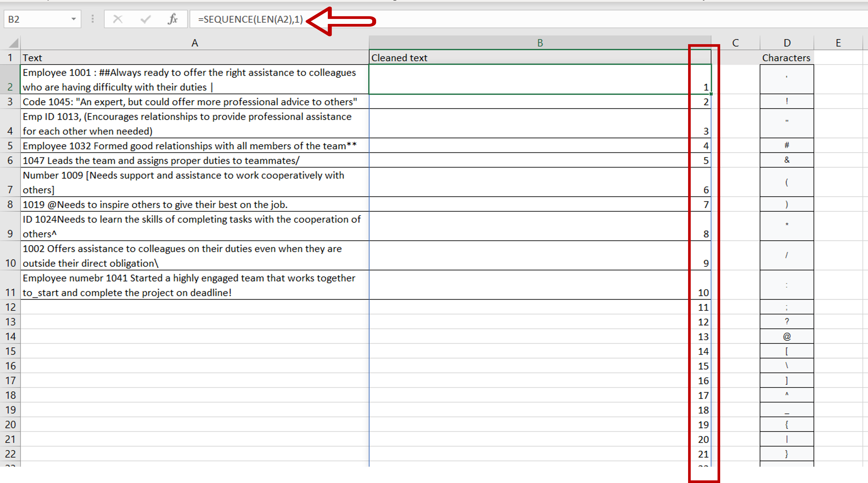The height and width of the screenshot is (483, 868).
Task: Open the Name Box dropdown arrow
Action: (73, 19)
